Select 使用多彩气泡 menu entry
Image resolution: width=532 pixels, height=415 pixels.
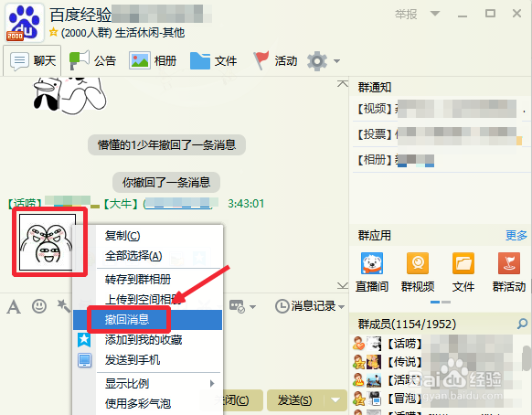(x=138, y=403)
